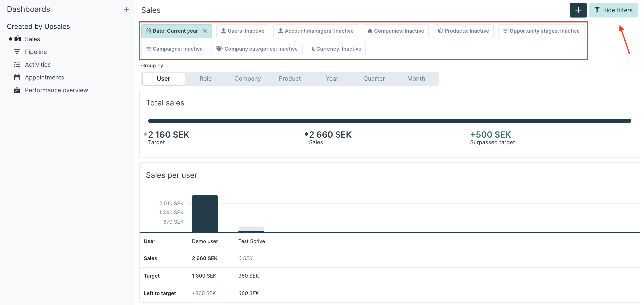Group sales by Company
The height and width of the screenshot is (305, 644).
[x=247, y=79]
